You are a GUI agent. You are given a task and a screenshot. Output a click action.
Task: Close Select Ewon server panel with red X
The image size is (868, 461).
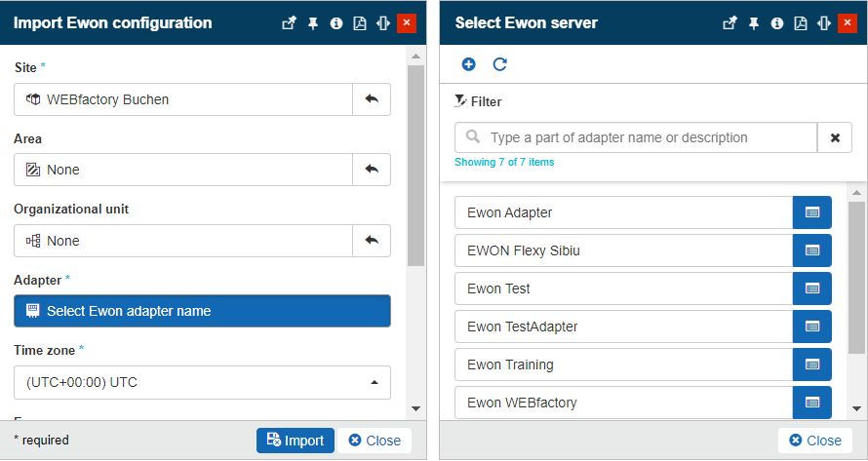click(847, 23)
